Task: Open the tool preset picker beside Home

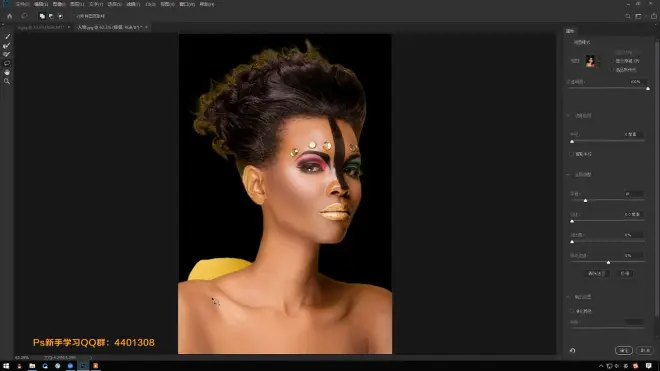Action: (24, 16)
